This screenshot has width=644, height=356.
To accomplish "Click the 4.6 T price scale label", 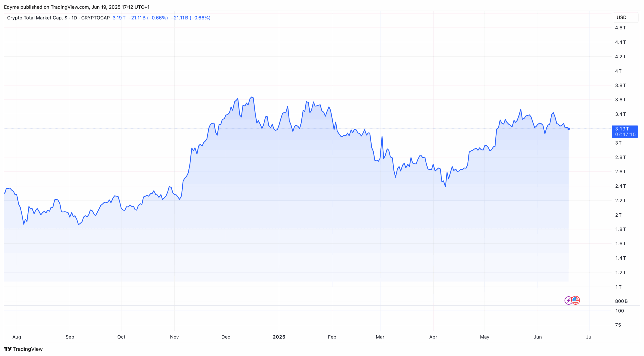I will (x=620, y=28).
